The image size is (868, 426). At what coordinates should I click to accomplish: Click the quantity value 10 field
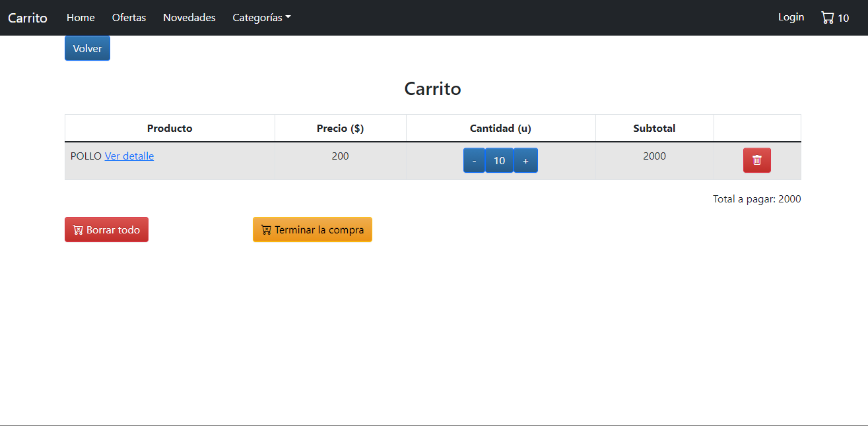[499, 160]
